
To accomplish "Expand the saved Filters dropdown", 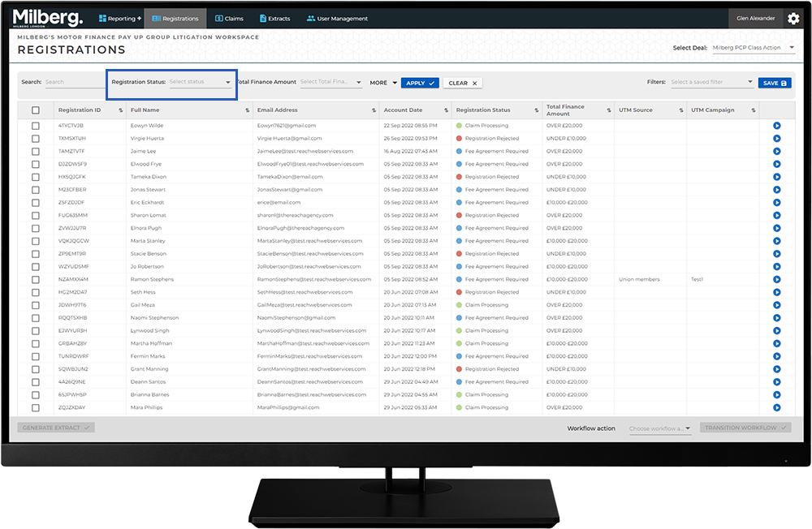I will click(x=711, y=82).
